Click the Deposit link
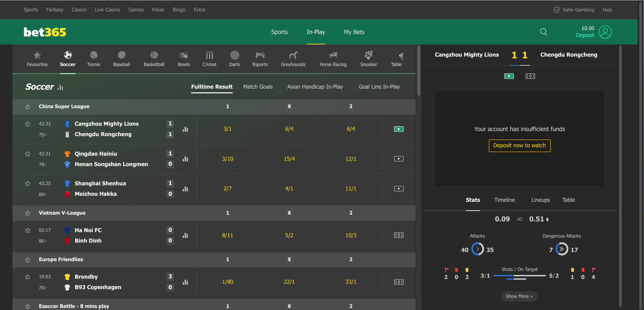Screen dimensions: 644x310 click(x=585, y=35)
